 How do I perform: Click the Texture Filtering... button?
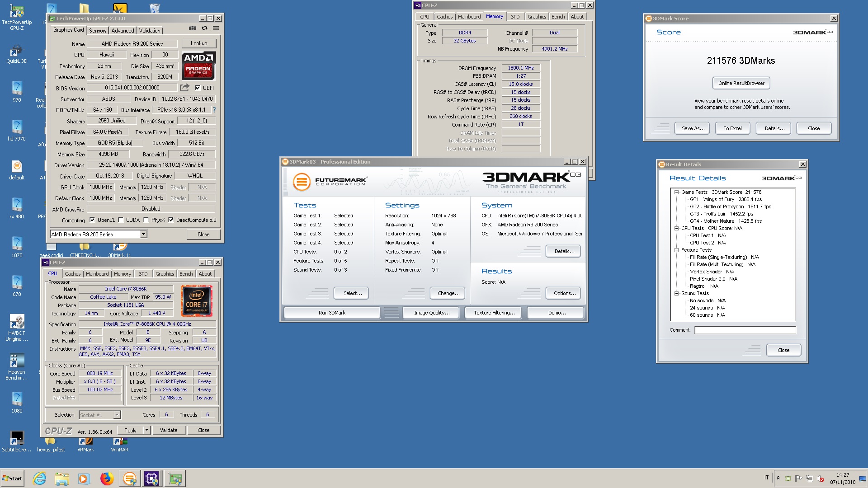point(494,313)
